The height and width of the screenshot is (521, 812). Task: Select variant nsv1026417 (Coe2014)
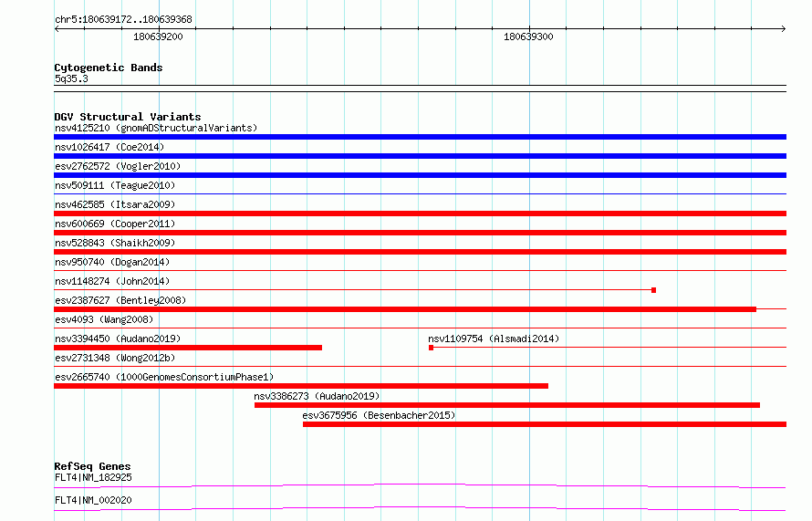coord(109,147)
